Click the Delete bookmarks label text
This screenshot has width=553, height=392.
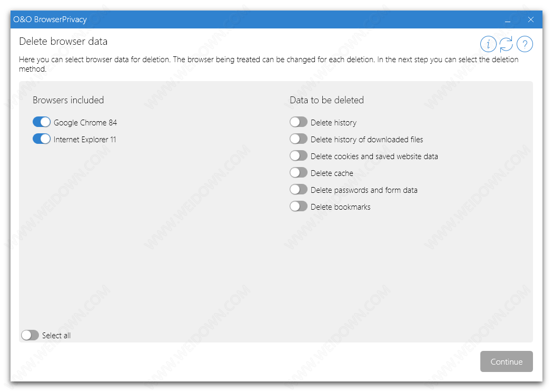click(x=340, y=207)
